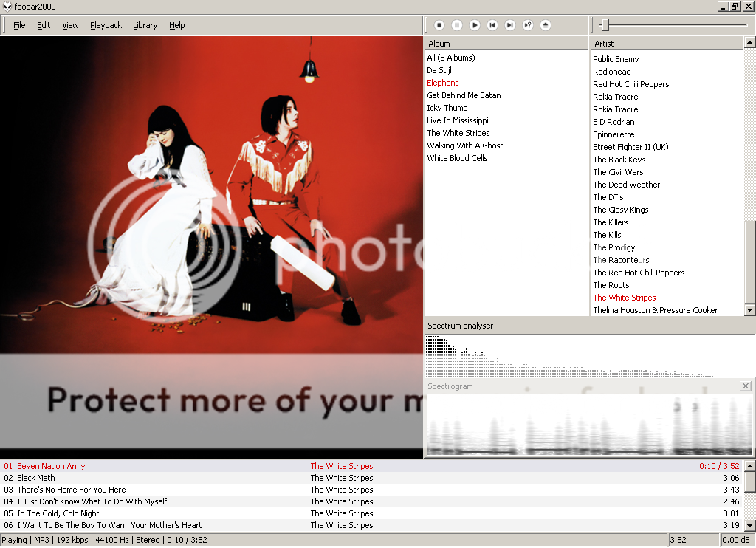Open the View menu

pos(70,24)
